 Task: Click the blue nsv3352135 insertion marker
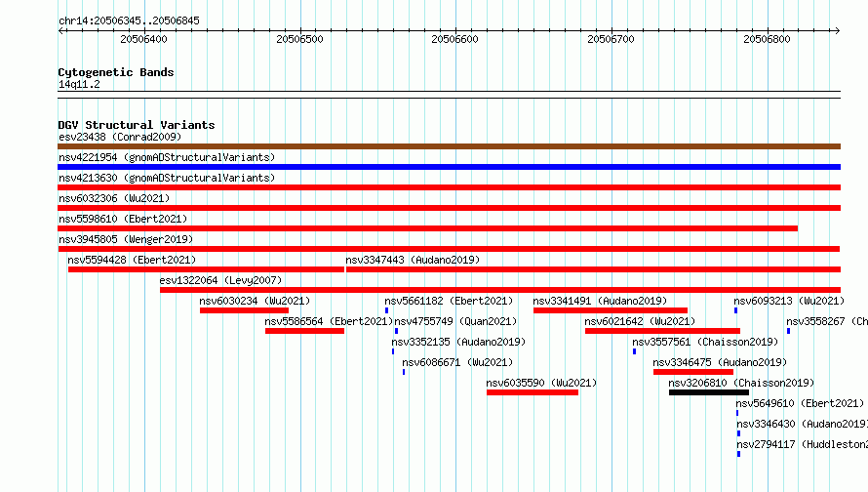click(393, 351)
